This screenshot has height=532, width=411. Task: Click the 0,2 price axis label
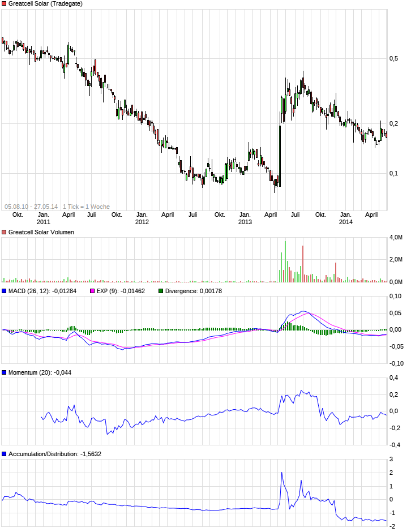coord(393,124)
